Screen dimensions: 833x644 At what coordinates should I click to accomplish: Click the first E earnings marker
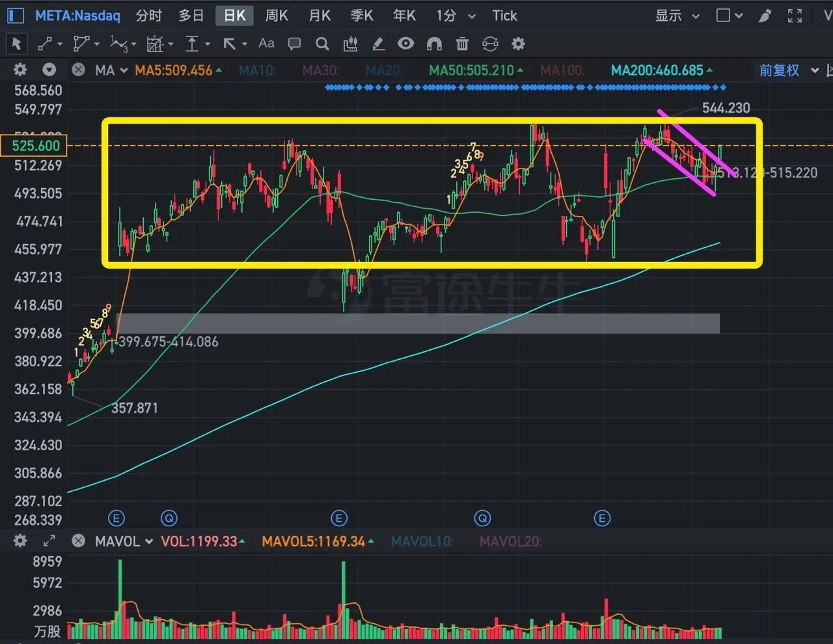coord(116,518)
